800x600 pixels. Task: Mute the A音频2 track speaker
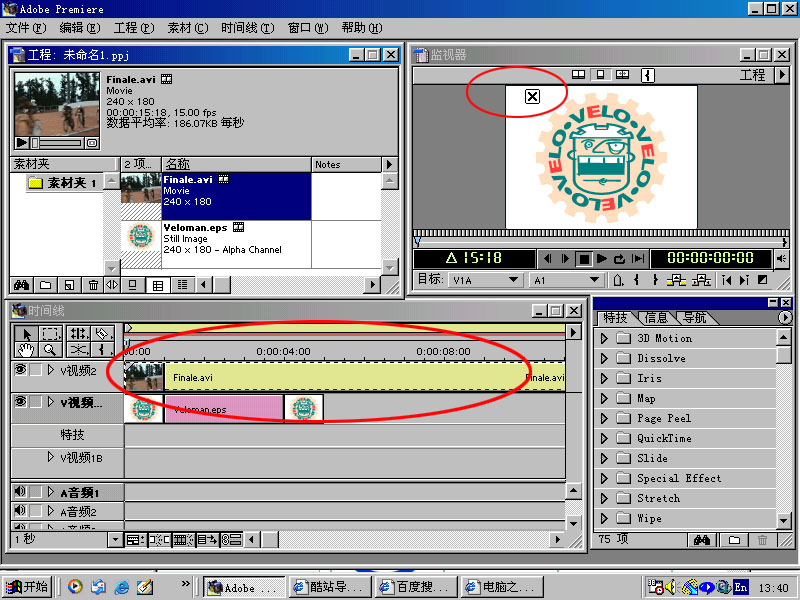pyautogui.click(x=20, y=510)
